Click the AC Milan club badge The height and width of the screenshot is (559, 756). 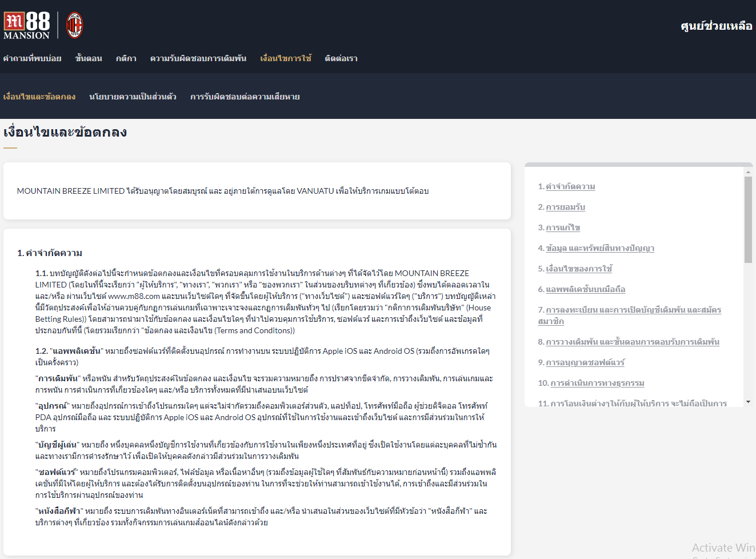pyautogui.click(x=74, y=26)
